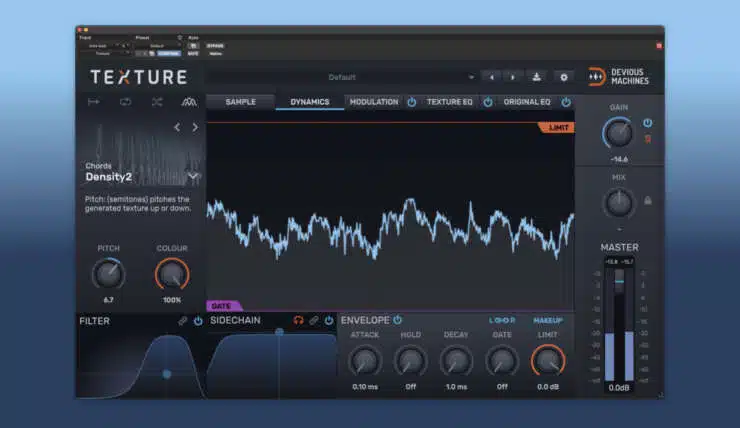Click the red icon below Gain power
740x428 pixels.
click(x=648, y=139)
